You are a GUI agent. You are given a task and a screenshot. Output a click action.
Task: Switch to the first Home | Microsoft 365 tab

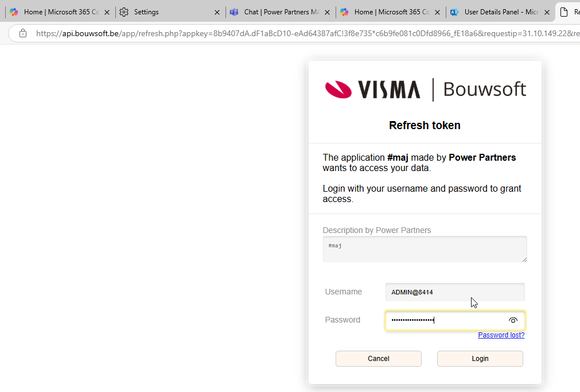click(61, 12)
